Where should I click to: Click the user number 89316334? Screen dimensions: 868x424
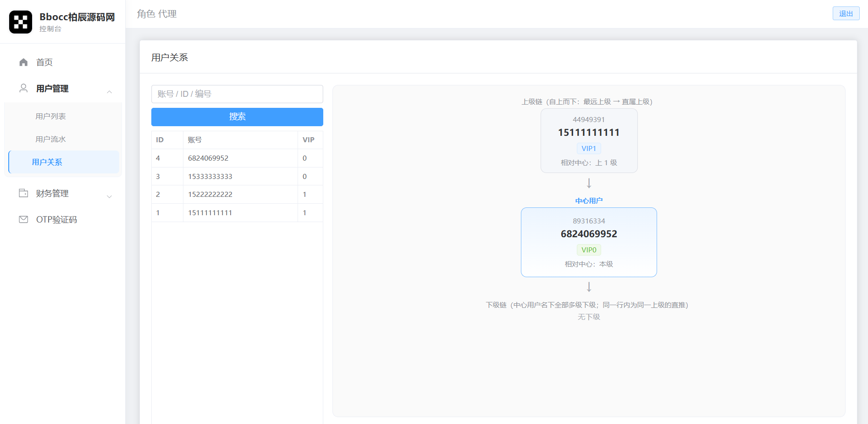589,221
